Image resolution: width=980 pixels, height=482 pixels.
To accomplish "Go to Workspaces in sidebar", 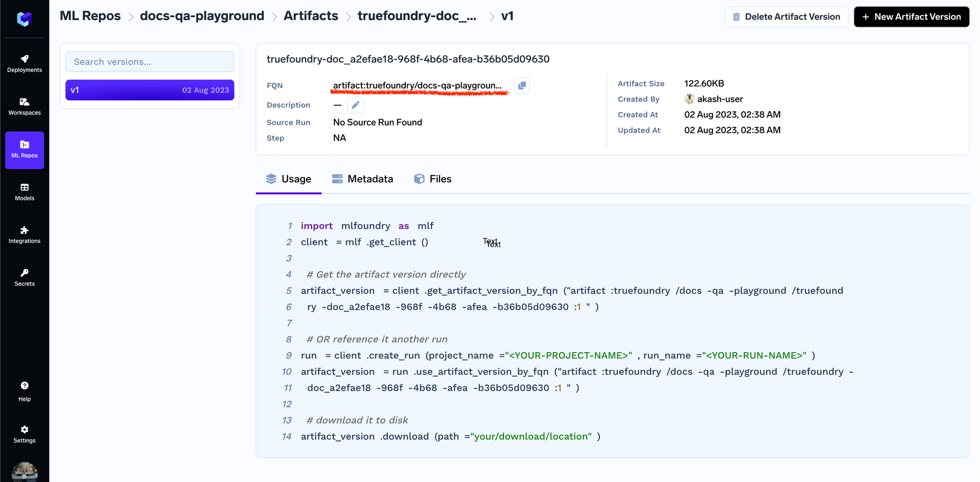I will pos(24,107).
